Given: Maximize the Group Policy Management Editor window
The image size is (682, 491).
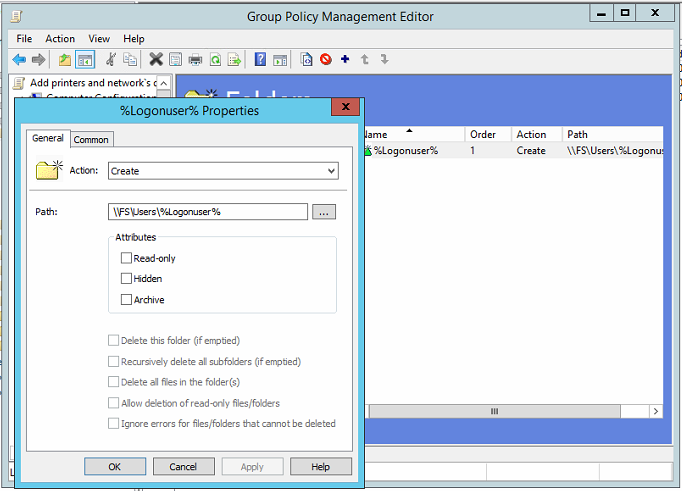Looking at the screenshot, I should [x=625, y=13].
